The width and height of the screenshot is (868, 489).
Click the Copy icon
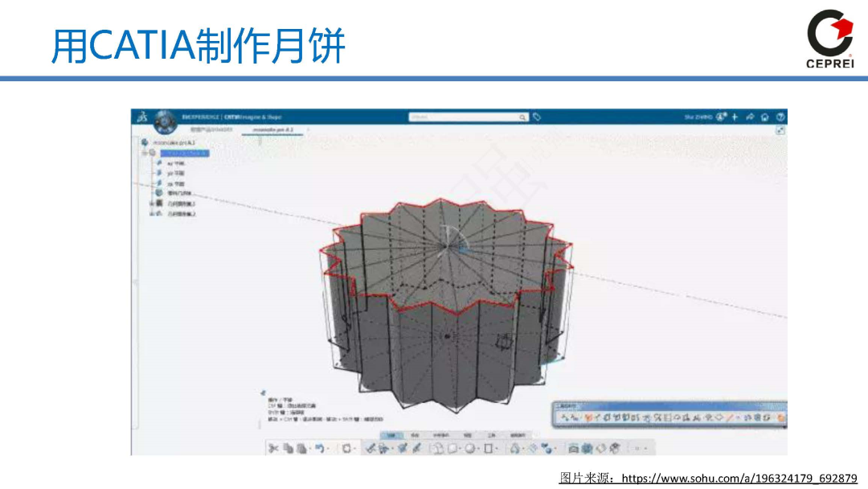click(289, 449)
